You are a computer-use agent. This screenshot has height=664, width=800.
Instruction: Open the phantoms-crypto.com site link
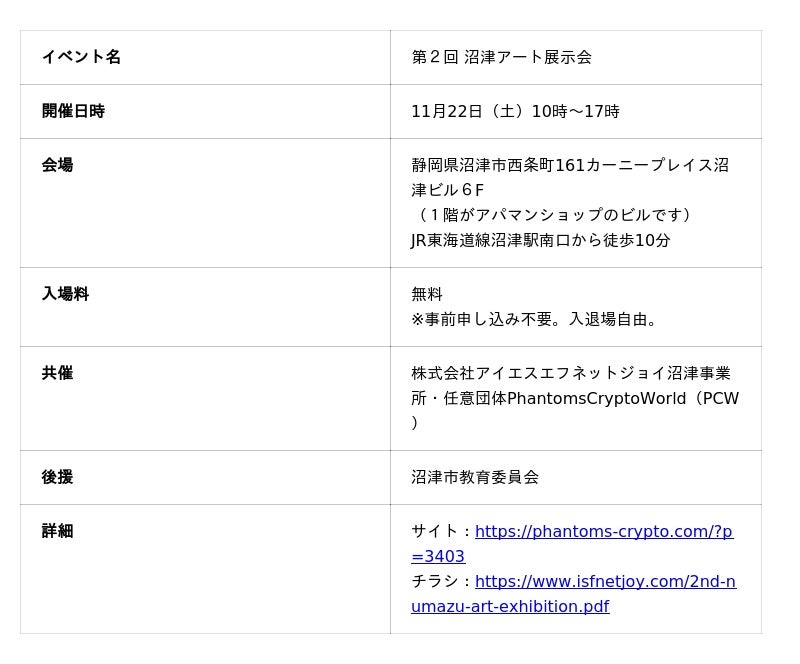[x=603, y=532]
